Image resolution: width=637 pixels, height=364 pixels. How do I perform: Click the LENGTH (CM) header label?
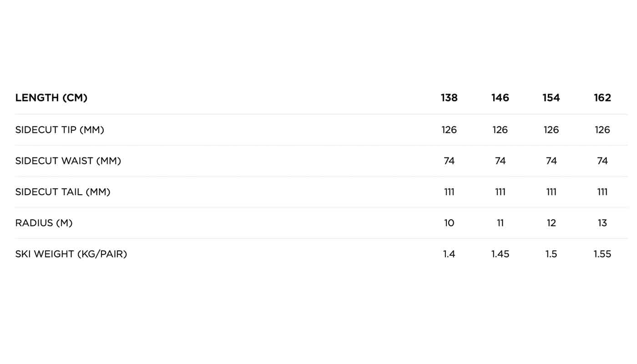point(51,98)
